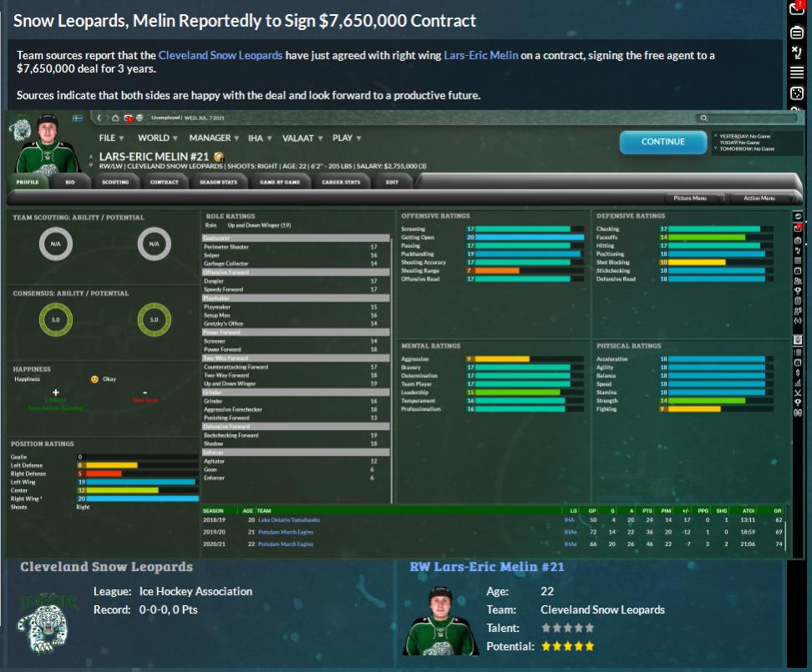Open the inner sidebar mail icon
The image size is (812, 672).
[x=798, y=228]
